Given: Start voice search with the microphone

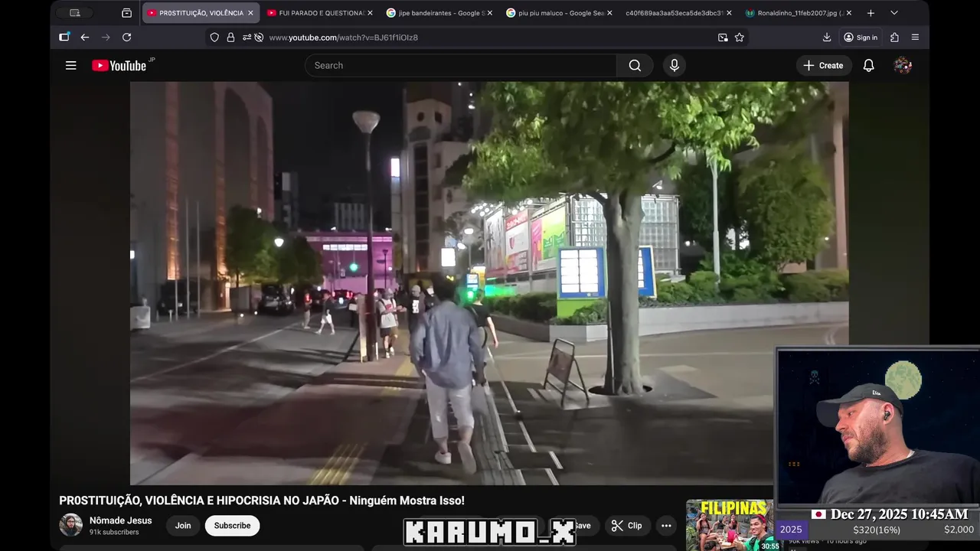Looking at the screenshot, I should pyautogui.click(x=675, y=66).
